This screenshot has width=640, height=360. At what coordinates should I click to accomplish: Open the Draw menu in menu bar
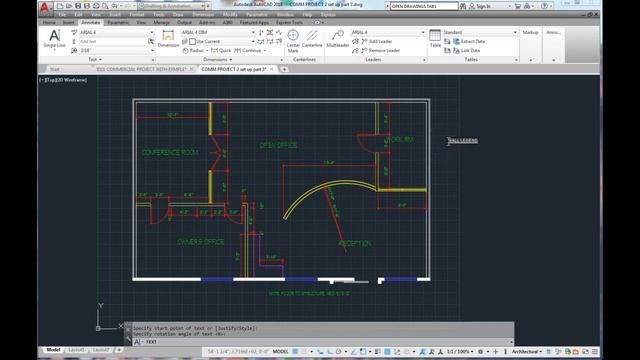178,15
